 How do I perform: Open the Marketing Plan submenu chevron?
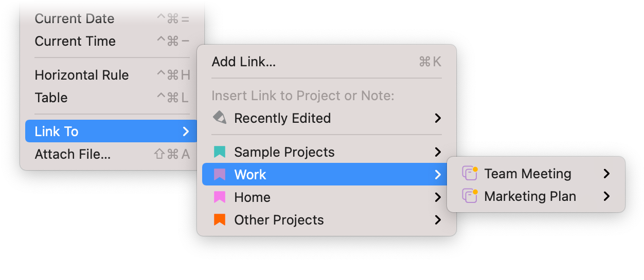click(607, 196)
